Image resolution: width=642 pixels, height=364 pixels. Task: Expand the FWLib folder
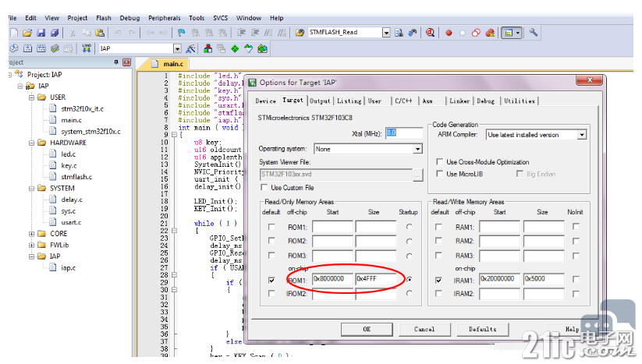tap(31, 246)
